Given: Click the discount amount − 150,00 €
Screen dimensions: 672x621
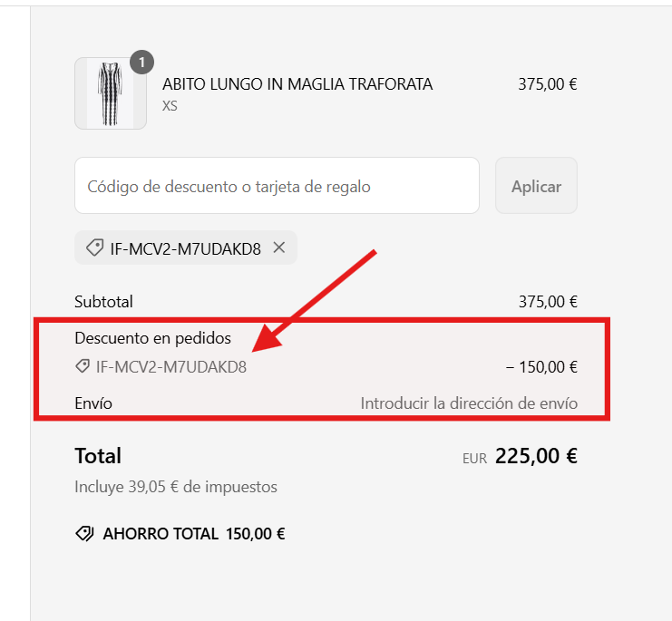Looking at the screenshot, I should pyautogui.click(x=541, y=367).
